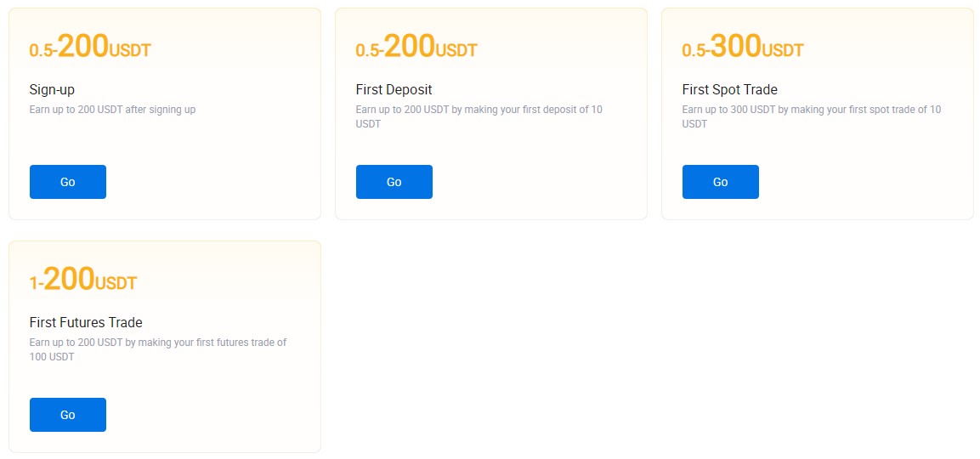980x459 pixels.
Task: Click 'Earn up to 200 USDT after signing up' text
Action: coord(112,110)
